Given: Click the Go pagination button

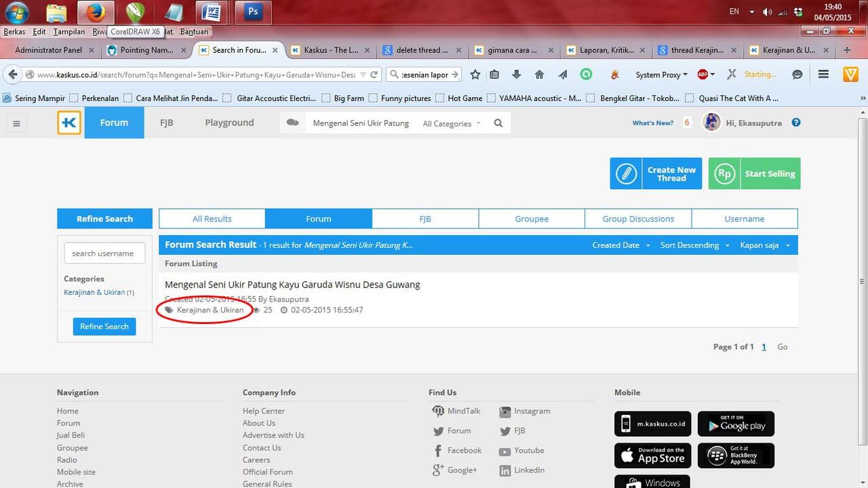Looking at the screenshot, I should click(x=783, y=347).
